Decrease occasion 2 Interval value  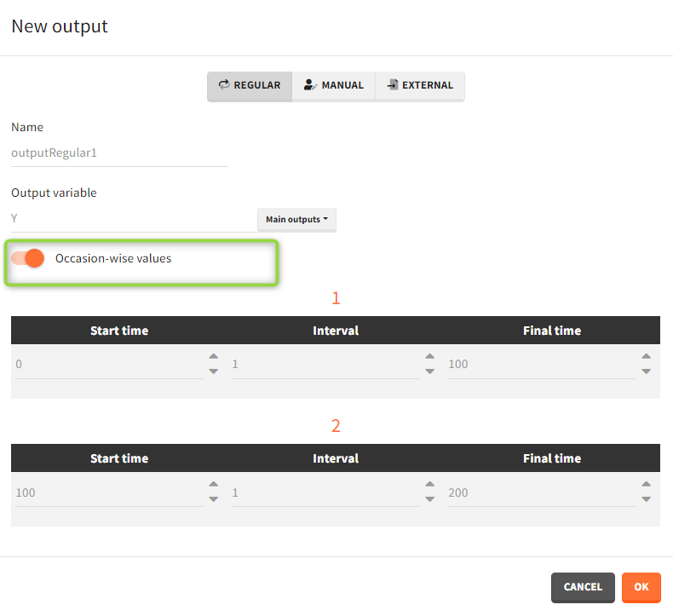[x=429, y=500]
